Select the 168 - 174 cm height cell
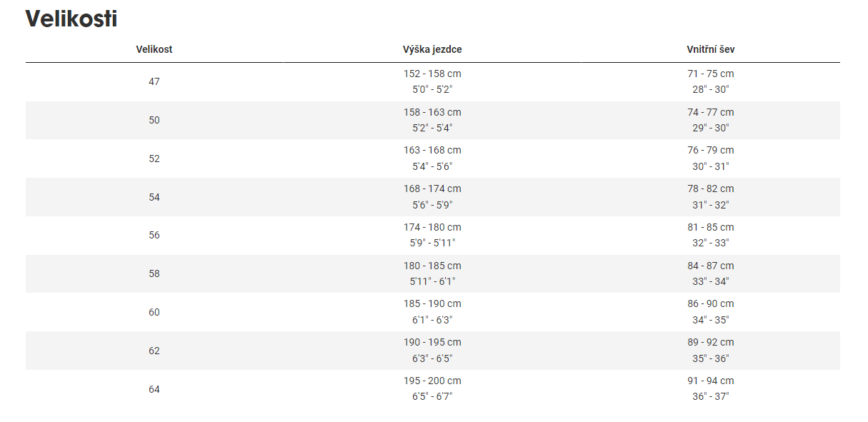Viewport: 868px width, 422px height. point(432,189)
